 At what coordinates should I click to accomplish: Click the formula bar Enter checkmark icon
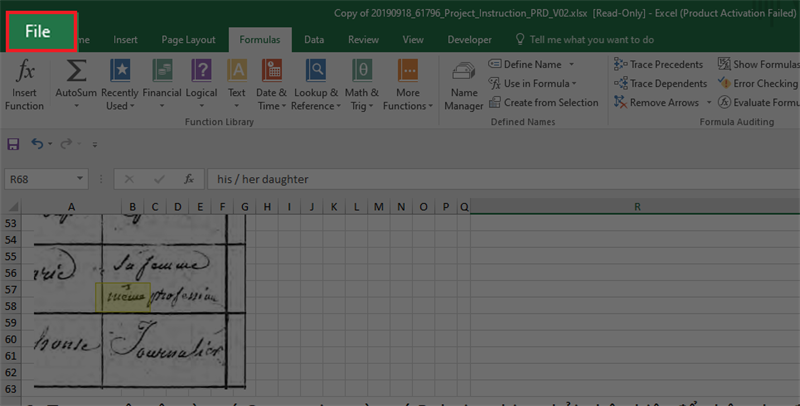159,179
